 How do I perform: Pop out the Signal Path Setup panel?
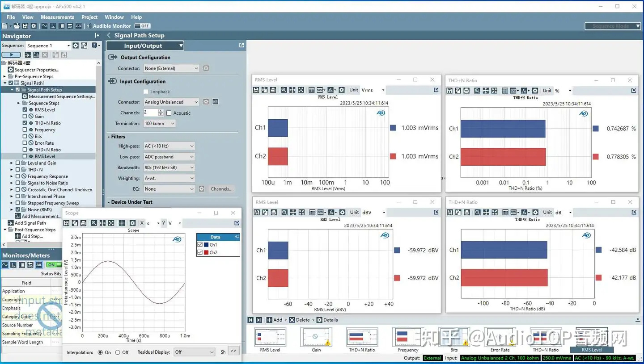[241, 45]
